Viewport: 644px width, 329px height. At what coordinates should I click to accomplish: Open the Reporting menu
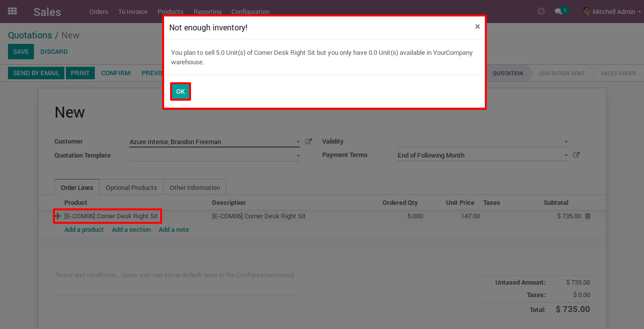click(x=208, y=11)
